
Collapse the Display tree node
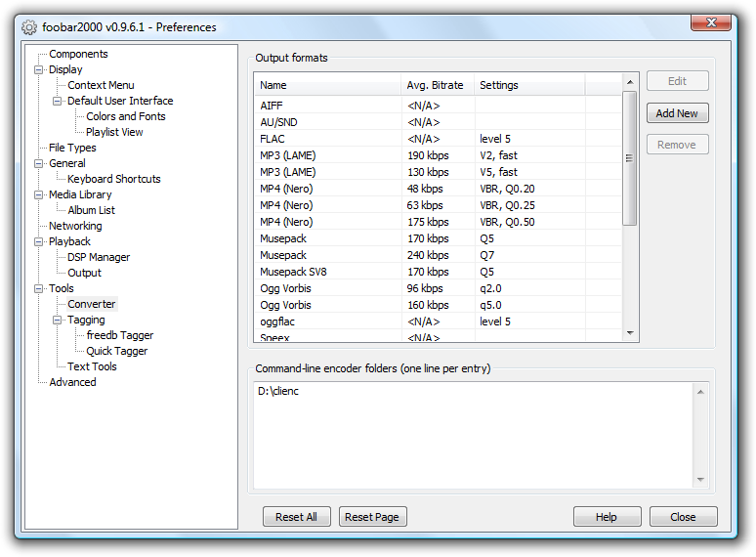coord(39,70)
